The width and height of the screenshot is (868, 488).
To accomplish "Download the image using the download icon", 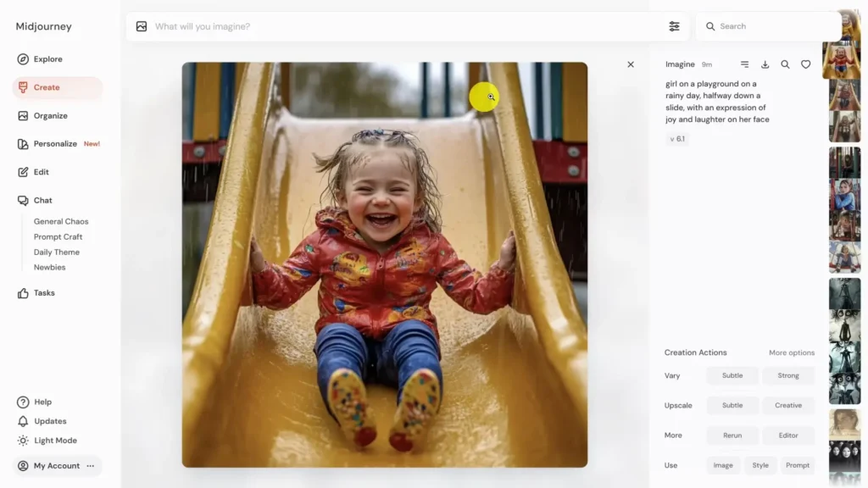I will point(765,64).
